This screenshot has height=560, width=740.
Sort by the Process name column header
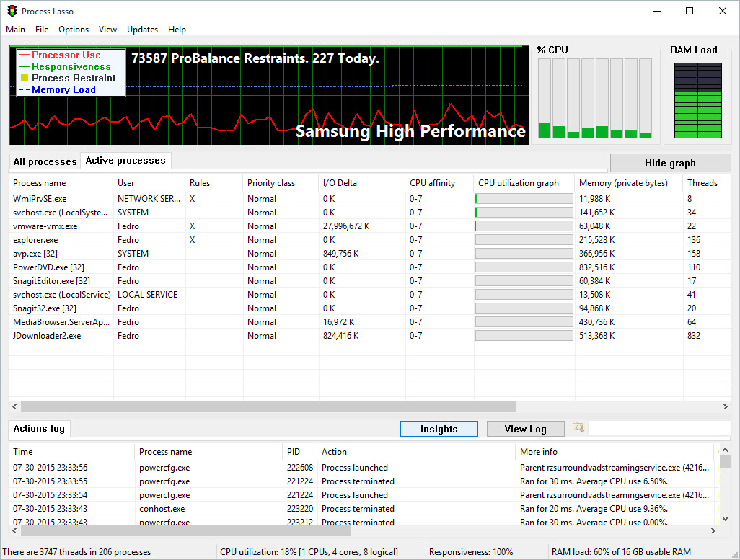pos(61,183)
